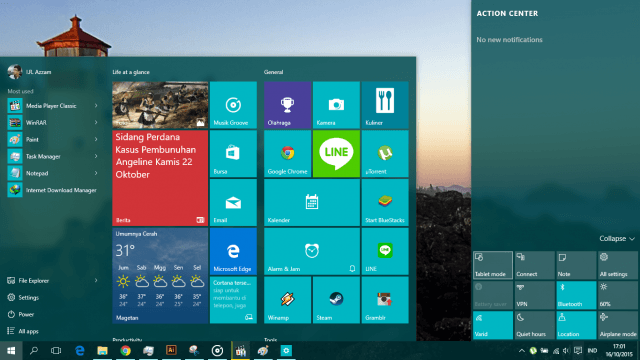Open the Note quick action
Viewport: 640px width, 360px height.
coord(576,265)
